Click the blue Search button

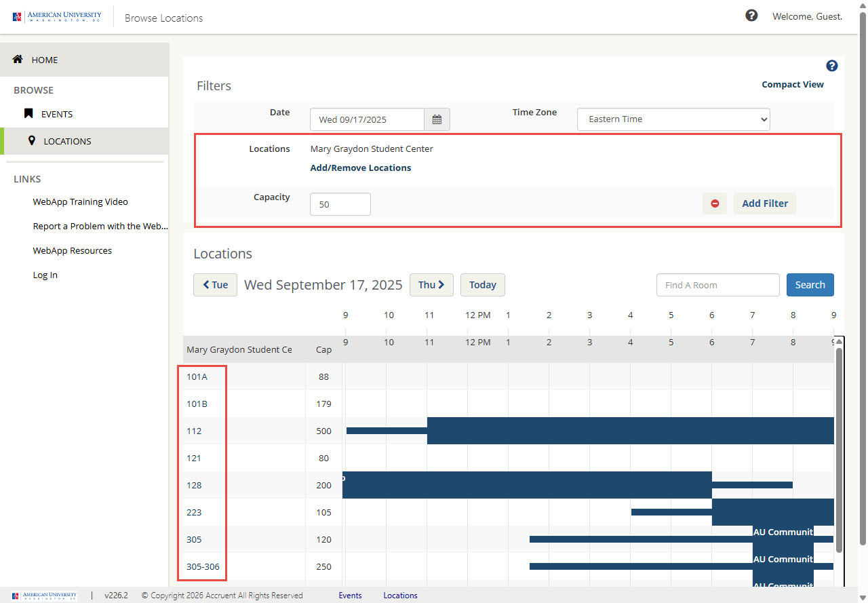click(x=810, y=285)
